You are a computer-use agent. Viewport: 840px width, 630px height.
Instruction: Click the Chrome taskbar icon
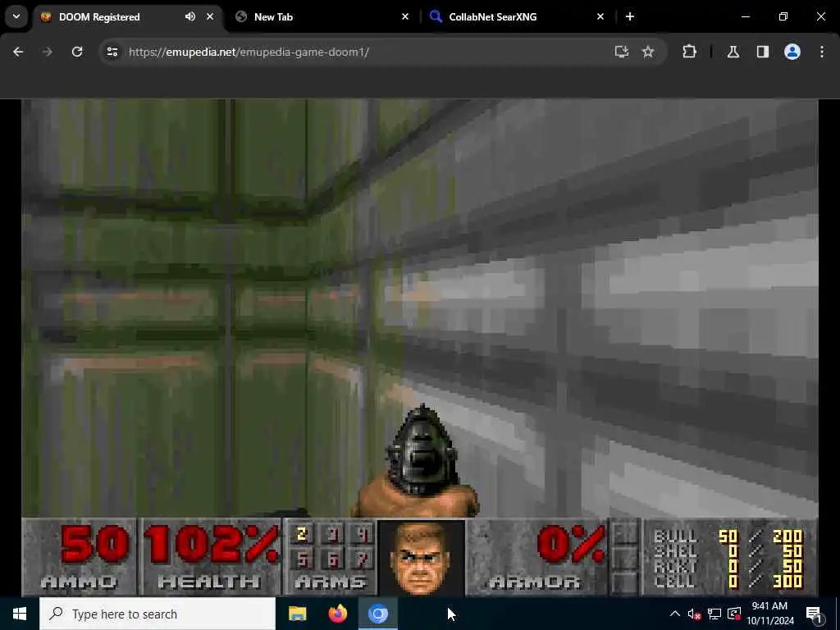(x=377, y=614)
